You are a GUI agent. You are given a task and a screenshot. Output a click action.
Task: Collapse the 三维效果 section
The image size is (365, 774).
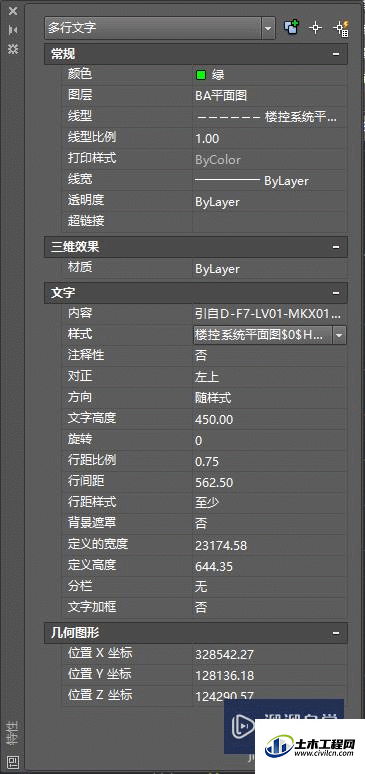coord(336,246)
